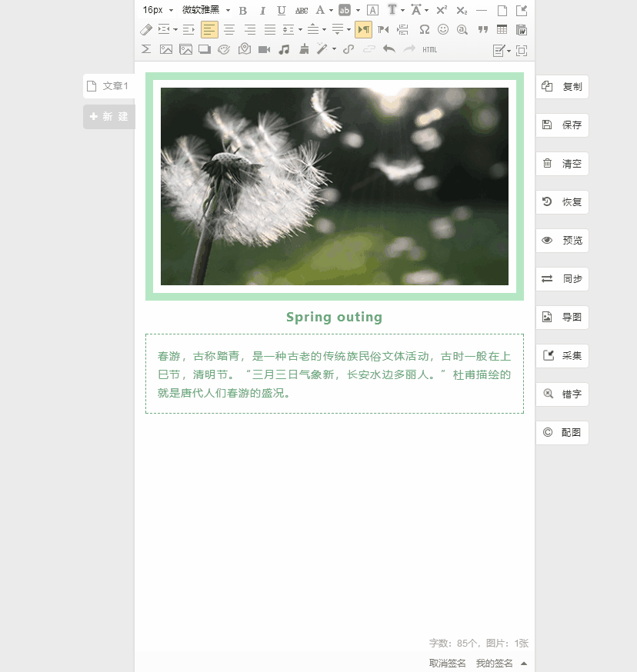The image size is (637, 672).
Task: Open the emoji insert tool
Action: pyautogui.click(x=443, y=29)
